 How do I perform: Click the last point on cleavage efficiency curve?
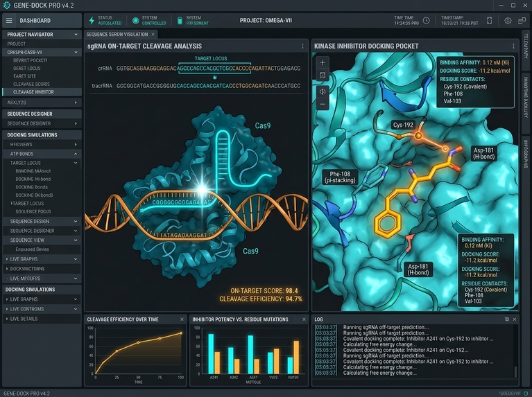(x=181, y=333)
